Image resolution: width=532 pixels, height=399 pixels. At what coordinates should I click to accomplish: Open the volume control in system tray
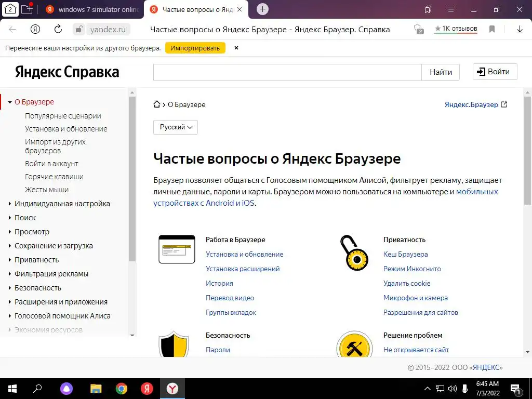point(453,389)
